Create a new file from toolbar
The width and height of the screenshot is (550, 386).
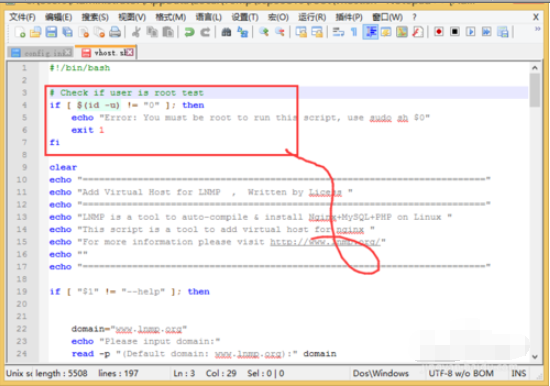(x=20, y=32)
